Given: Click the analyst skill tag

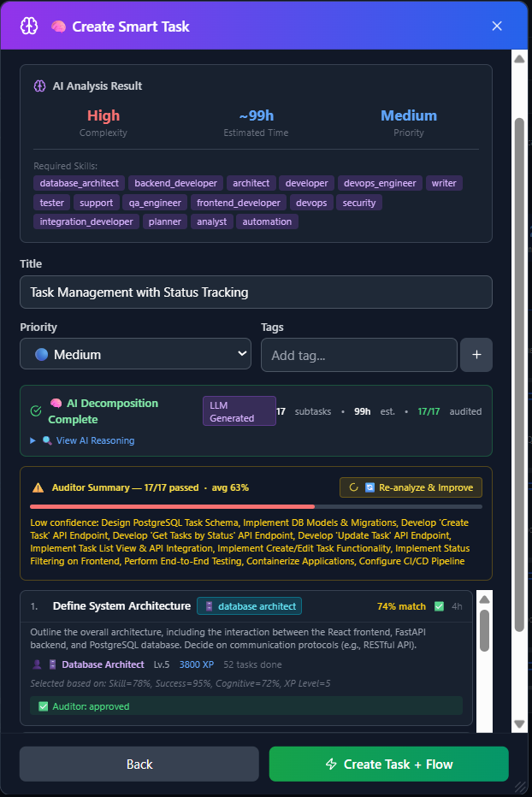Looking at the screenshot, I should tap(211, 221).
